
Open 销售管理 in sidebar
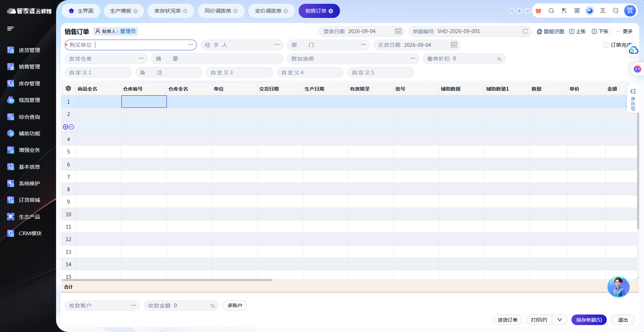24,66
